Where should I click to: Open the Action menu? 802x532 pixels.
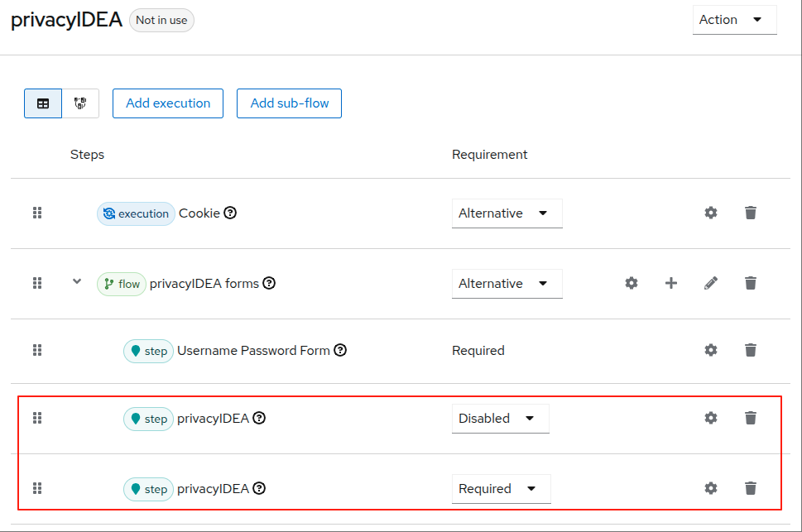(733, 20)
